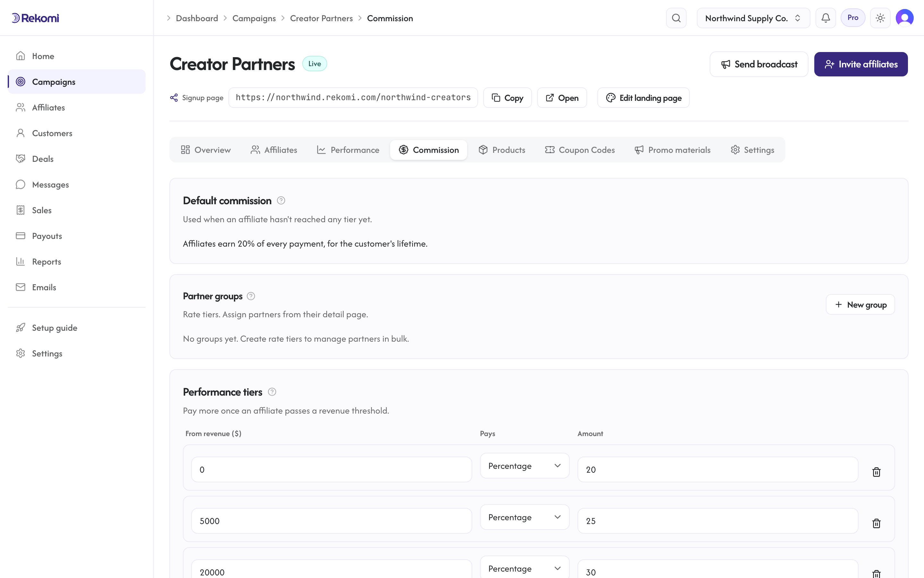This screenshot has width=924, height=578.
Task: Click the Campaigns breadcrumb
Action: (254, 18)
